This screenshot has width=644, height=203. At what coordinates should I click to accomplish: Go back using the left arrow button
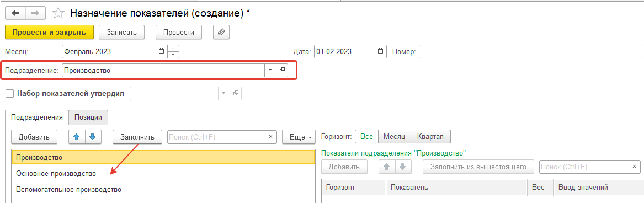click(x=15, y=13)
